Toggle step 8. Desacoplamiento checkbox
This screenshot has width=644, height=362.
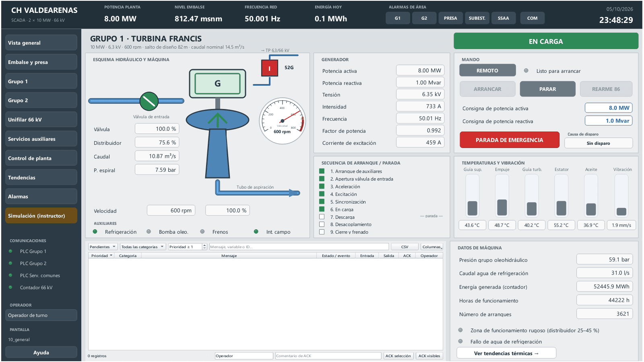(x=322, y=224)
